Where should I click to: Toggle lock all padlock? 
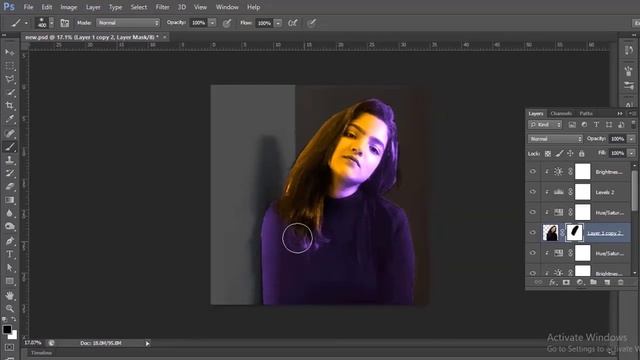point(582,153)
